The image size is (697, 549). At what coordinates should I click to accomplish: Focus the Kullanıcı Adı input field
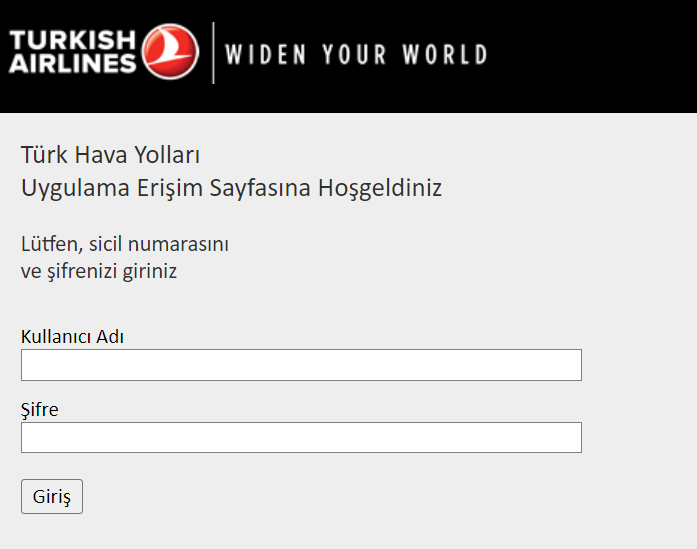[301, 365]
